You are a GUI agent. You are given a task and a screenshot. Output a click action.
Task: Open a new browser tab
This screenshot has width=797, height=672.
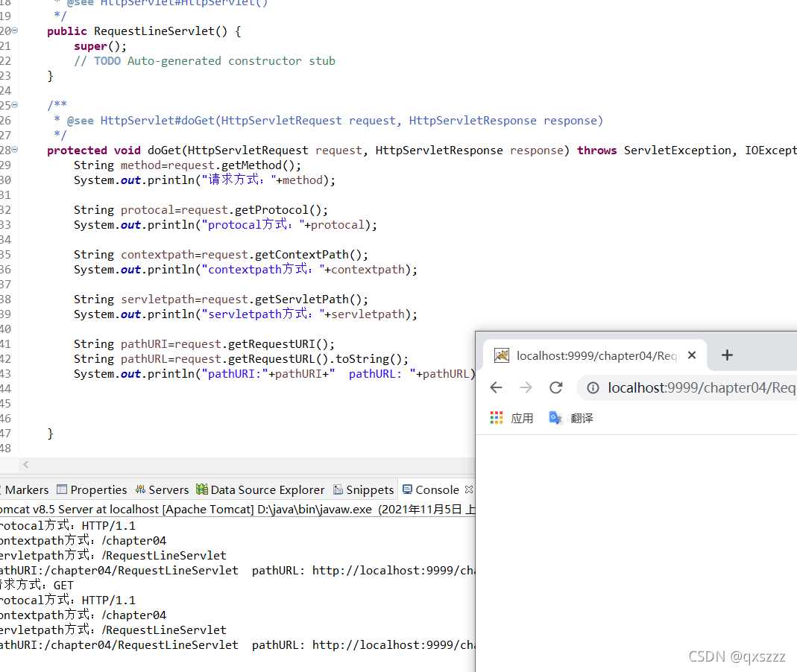pos(727,355)
